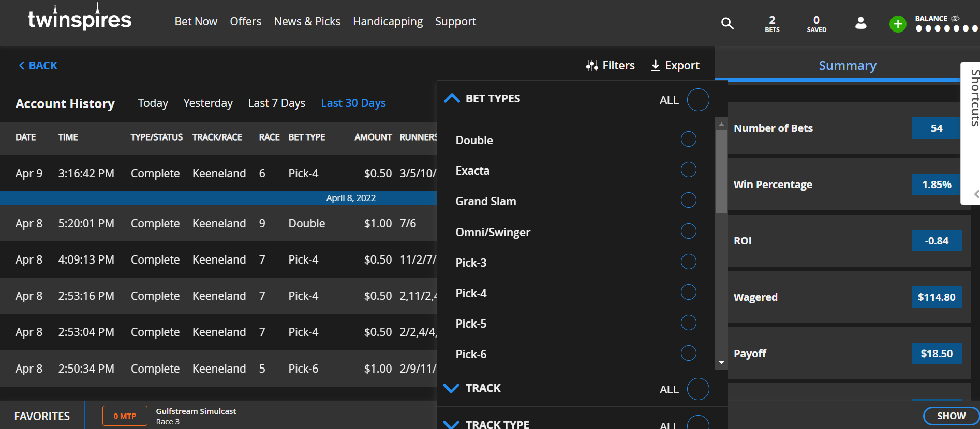Open the user account profile icon

(x=860, y=23)
